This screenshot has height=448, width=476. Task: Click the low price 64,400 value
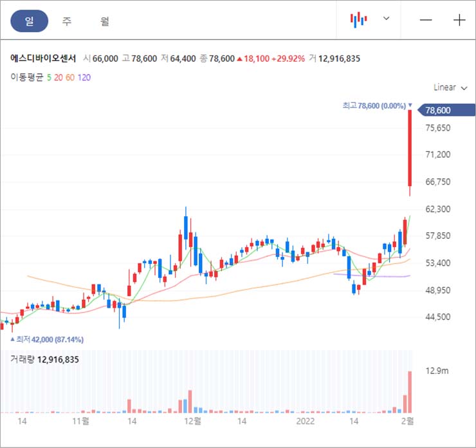(x=183, y=59)
